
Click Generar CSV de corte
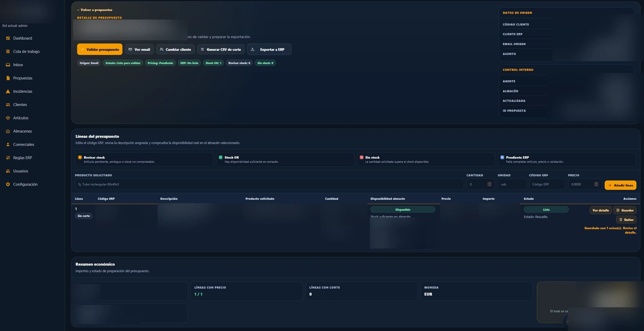(x=221, y=49)
